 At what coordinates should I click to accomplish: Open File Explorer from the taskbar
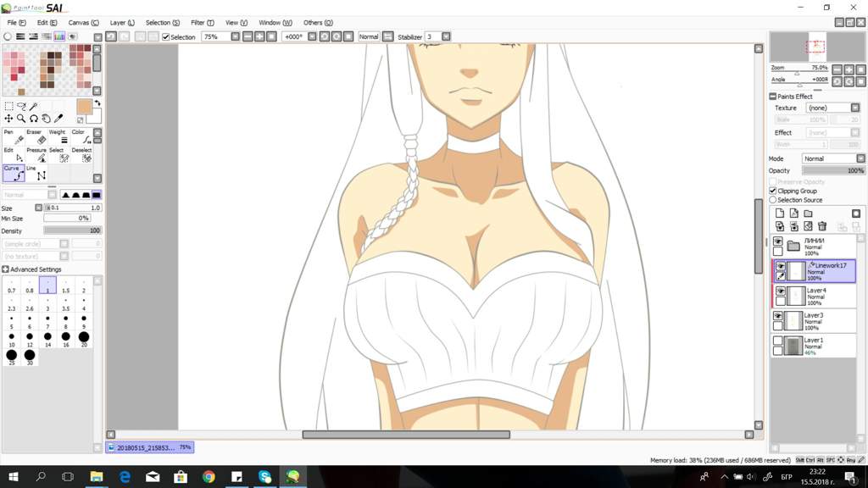pyautogui.click(x=97, y=476)
